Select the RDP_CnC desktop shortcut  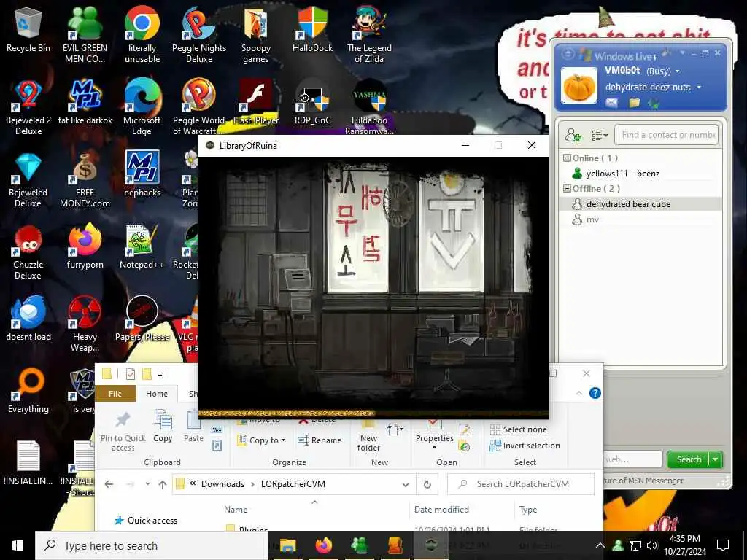(x=312, y=102)
